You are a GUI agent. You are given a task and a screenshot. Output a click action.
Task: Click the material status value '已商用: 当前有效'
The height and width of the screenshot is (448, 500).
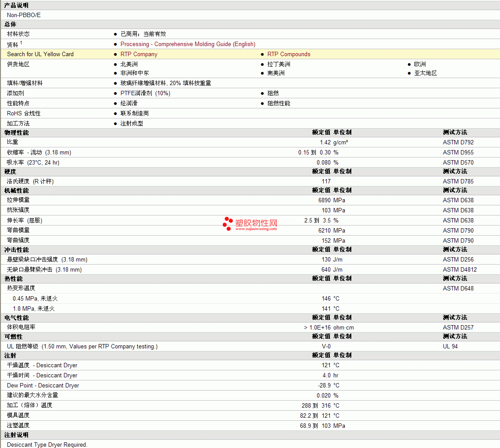(143, 34)
